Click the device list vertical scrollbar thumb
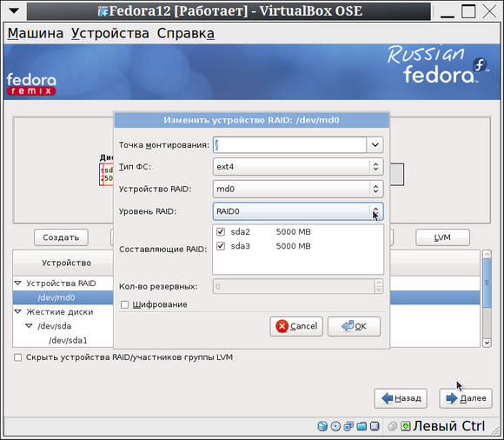504x440 pixels. point(487,283)
